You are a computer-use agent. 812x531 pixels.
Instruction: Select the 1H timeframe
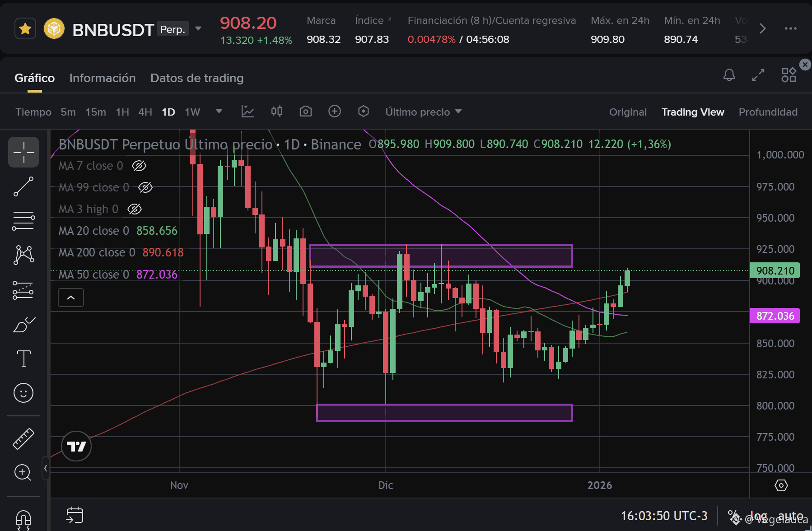pyautogui.click(x=122, y=112)
